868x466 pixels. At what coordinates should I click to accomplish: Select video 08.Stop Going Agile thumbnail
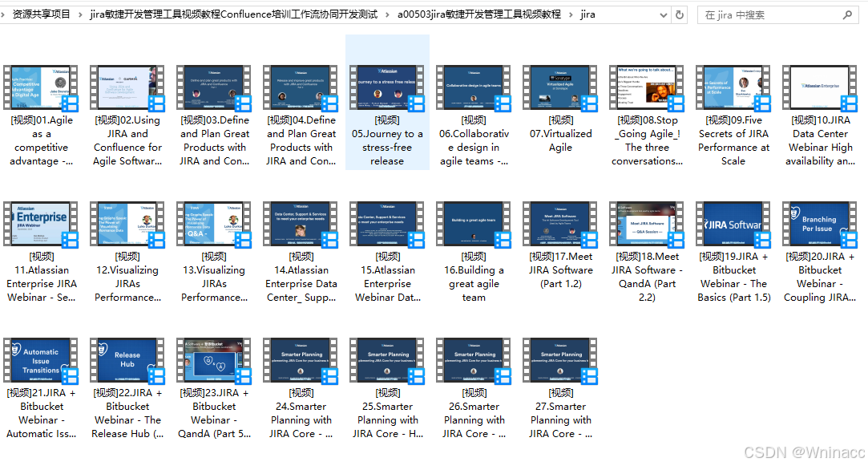point(647,87)
